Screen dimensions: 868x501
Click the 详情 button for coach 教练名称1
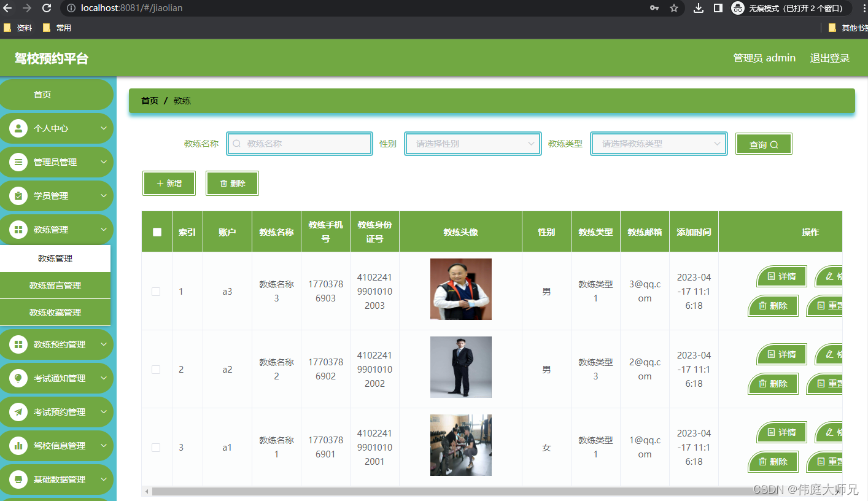pyautogui.click(x=781, y=432)
